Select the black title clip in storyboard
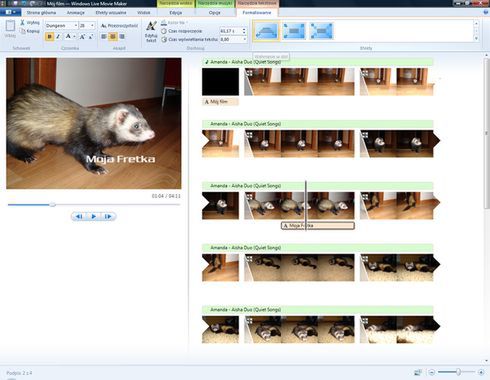Screen dimensions: 490x380 pos(220,82)
